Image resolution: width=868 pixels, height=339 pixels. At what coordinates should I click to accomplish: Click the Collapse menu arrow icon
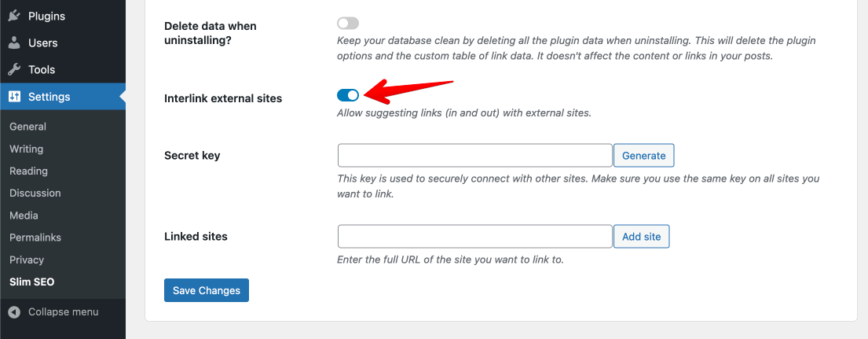(x=14, y=311)
